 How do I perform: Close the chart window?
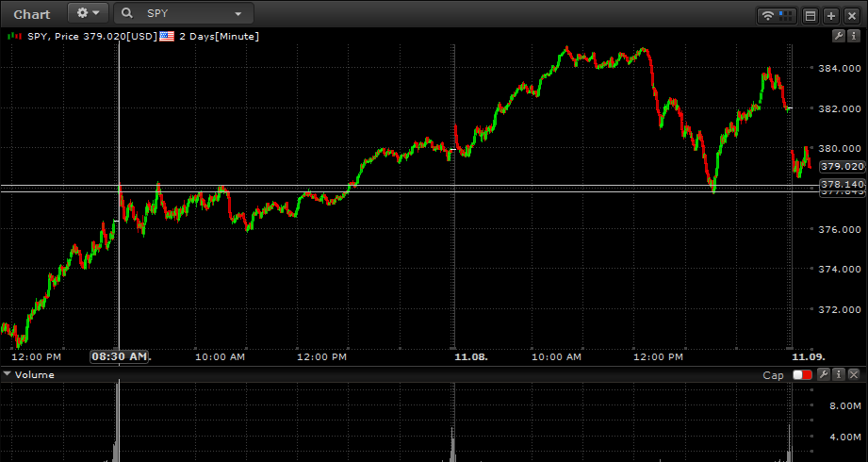click(852, 16)
